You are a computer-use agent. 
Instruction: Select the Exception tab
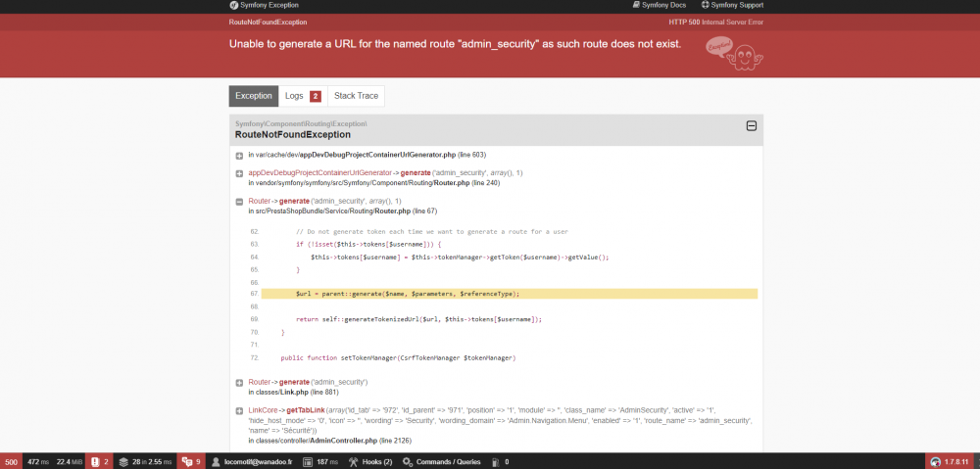tap(254, 96)
